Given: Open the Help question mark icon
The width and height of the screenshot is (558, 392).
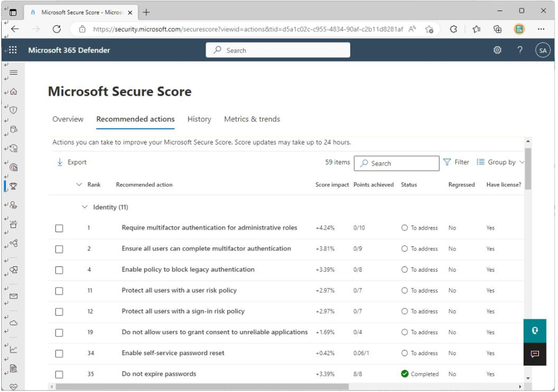Looking at the screenshot, I should tap(520, 50).
